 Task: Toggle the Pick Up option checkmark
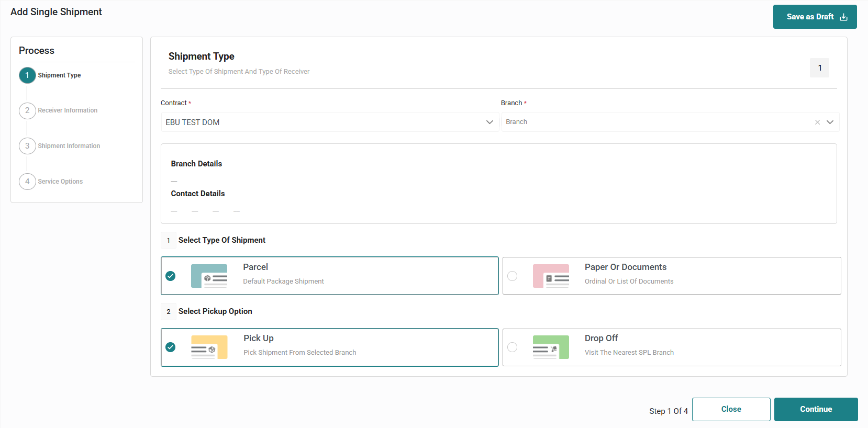click(x=171, y=347)
